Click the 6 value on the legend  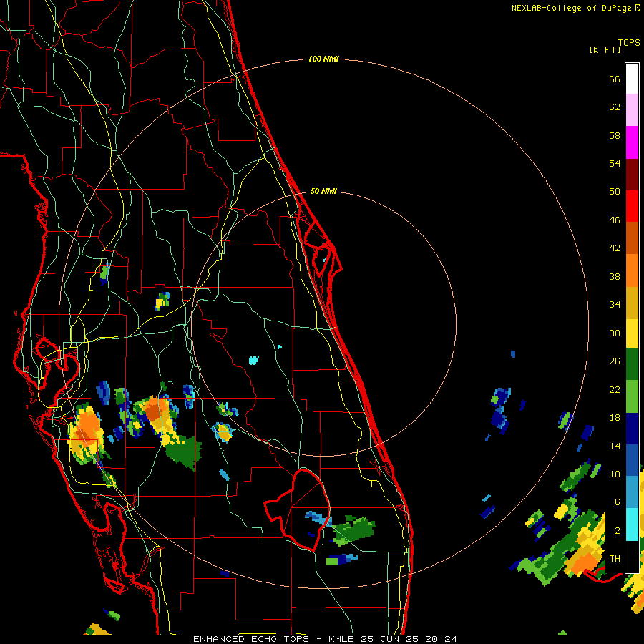click(x=617, y=502)
